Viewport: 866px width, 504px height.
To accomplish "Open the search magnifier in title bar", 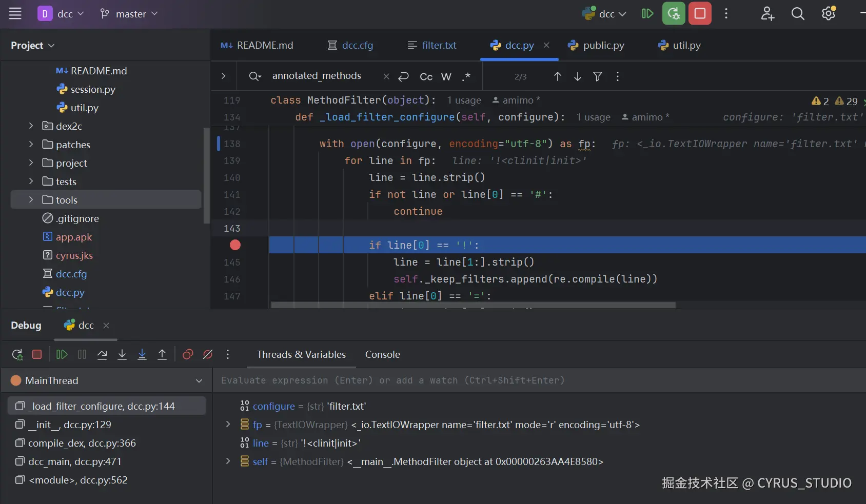I will (x=797, y=14).
